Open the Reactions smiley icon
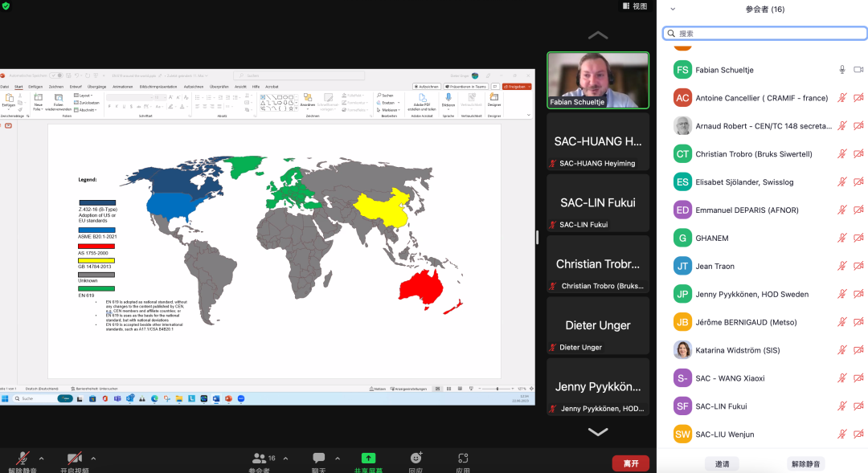Image resolution: width=868 pixels, height=473 pixels. pyautogui.click(x=416, y=459)
